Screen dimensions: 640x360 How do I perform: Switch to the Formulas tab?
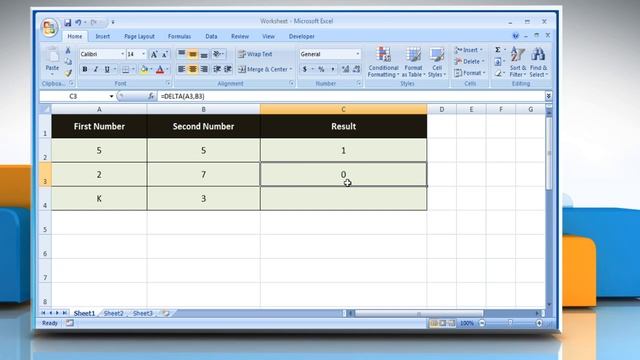click(x=179, y=36)
